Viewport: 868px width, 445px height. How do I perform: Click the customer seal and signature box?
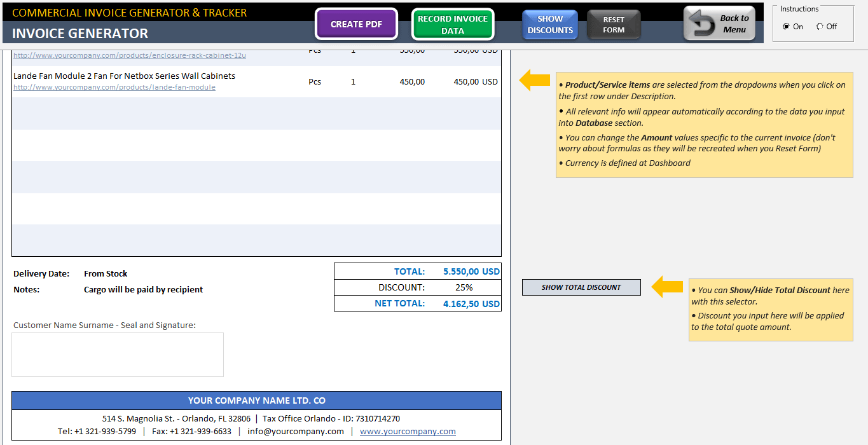click(117, 354)
